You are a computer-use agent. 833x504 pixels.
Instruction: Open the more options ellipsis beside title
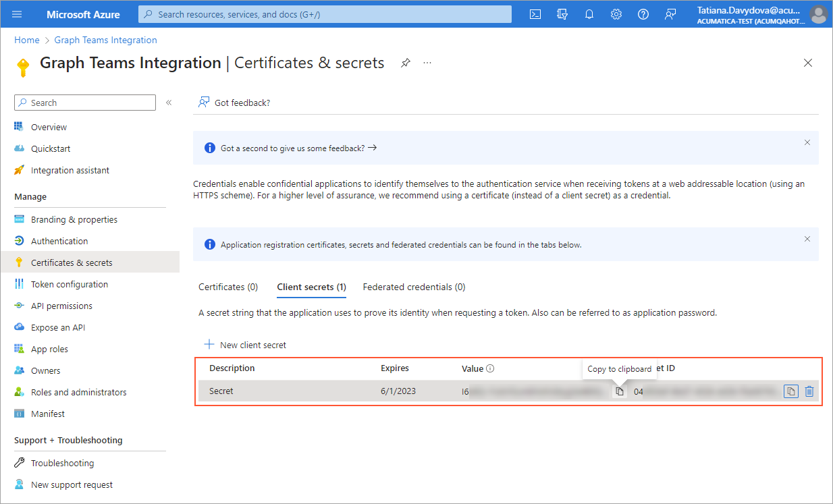click(x=427, y=63)
